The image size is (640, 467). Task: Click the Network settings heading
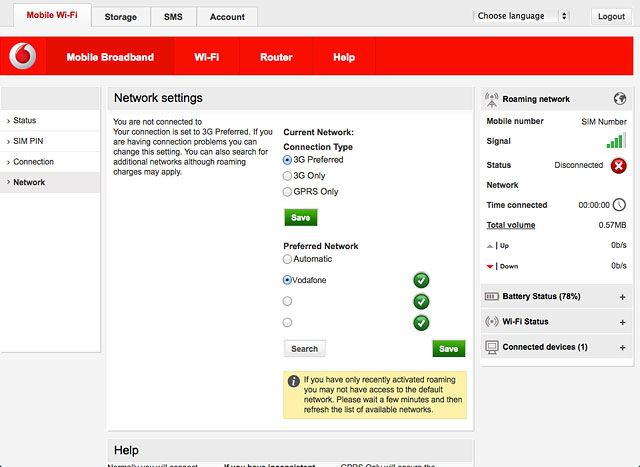(x=158, y=98)
